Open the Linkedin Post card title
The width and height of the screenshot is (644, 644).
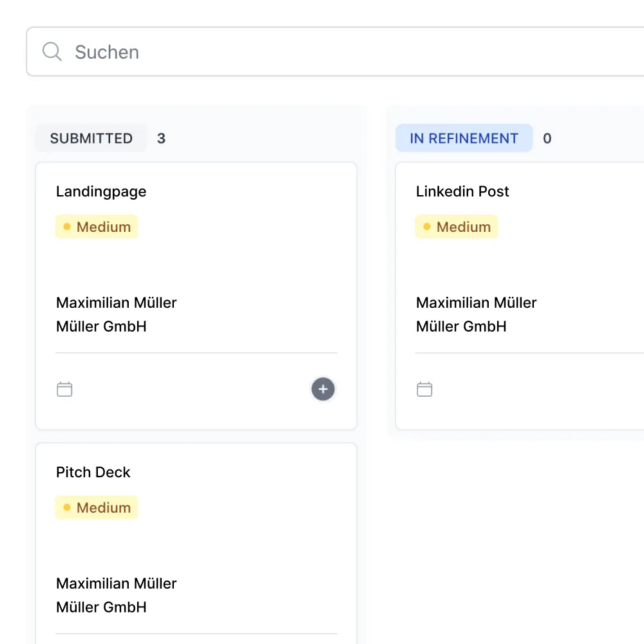pos(462,191)
